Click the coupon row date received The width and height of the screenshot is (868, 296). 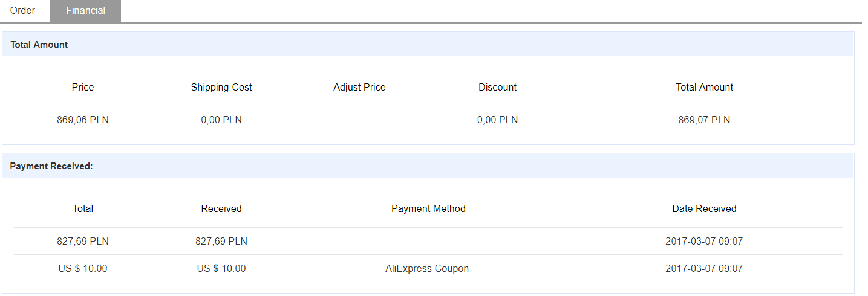coord(704,268)
